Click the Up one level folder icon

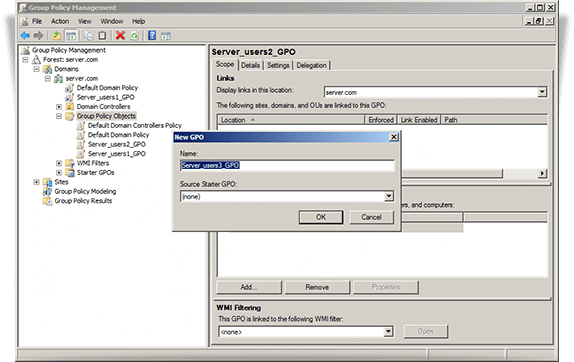(x=56, y=36)
